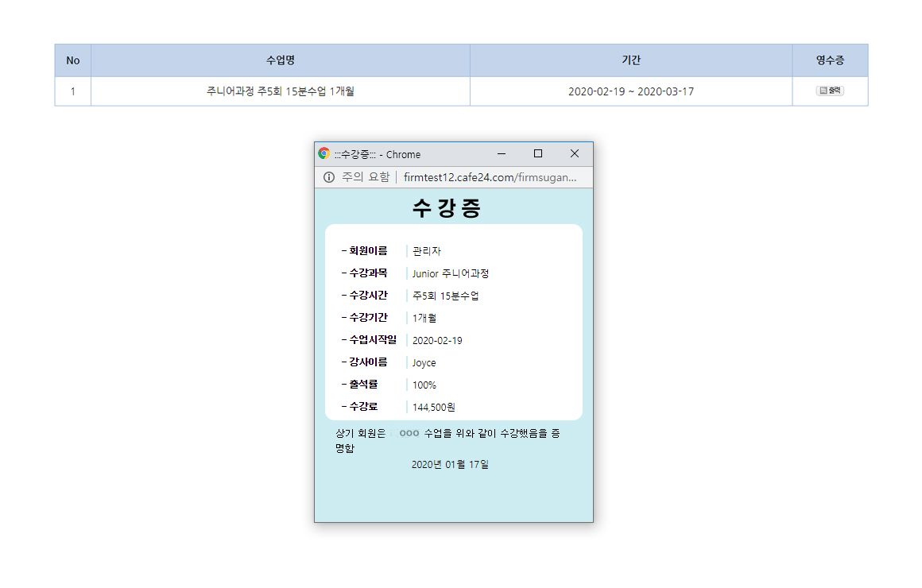Click the 수업명 column header
This screenshot has height=588, width=922.
tap(281, 60)
